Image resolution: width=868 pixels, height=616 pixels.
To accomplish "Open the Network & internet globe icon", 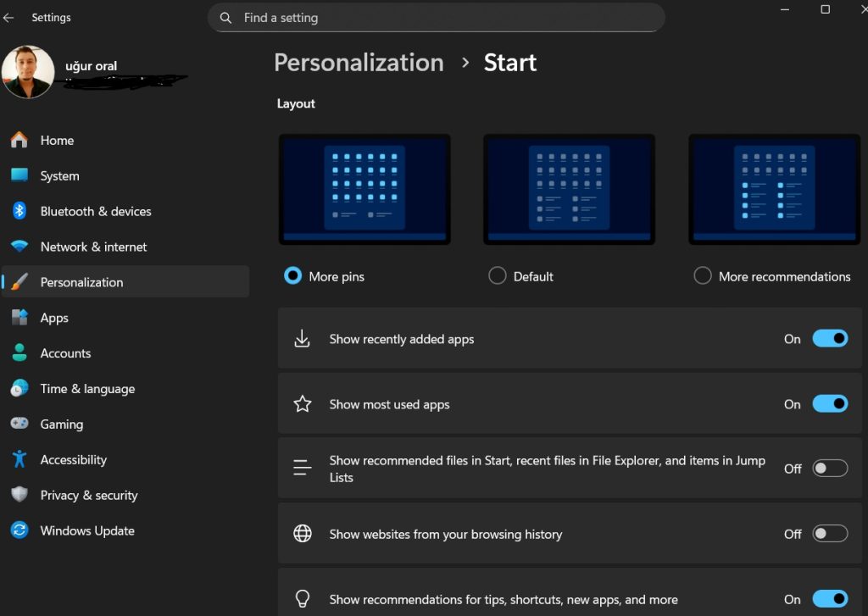I will [19, 247].
